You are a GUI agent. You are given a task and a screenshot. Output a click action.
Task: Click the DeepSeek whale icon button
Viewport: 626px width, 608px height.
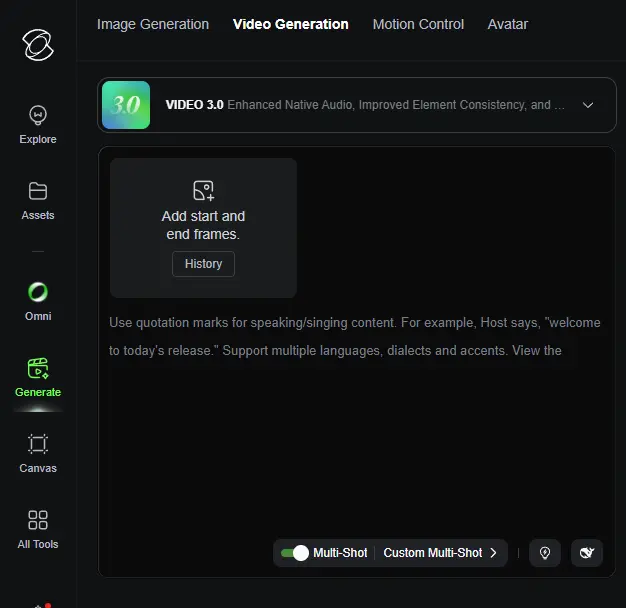pyautogui.click(x=587, y=553)
